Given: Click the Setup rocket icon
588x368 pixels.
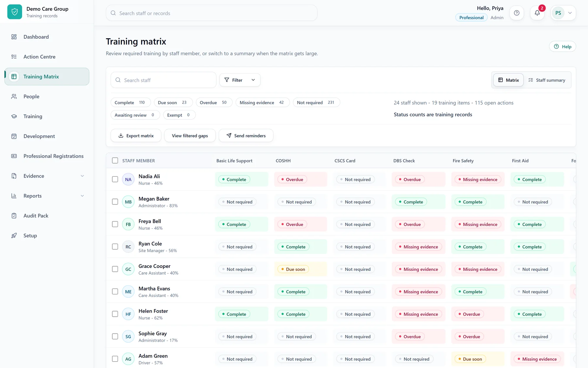Looking at the screenshot, I should (14, 236).
